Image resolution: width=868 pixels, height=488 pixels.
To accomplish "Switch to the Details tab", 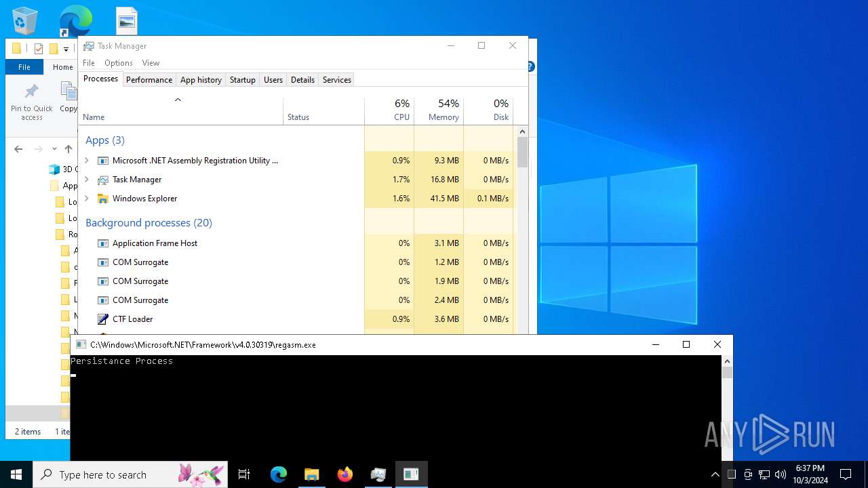I will 302,80.
